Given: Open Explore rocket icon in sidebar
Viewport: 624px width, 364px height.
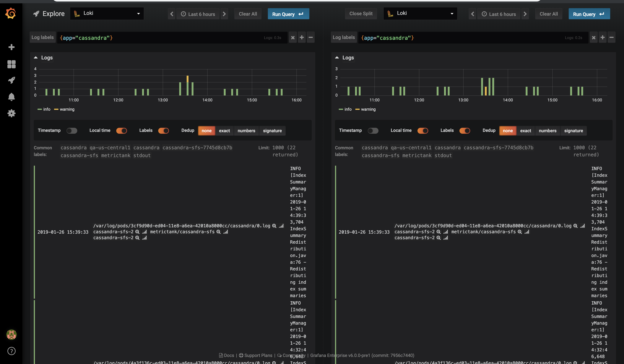Looking at the screenshot, I should coord(11,80).
